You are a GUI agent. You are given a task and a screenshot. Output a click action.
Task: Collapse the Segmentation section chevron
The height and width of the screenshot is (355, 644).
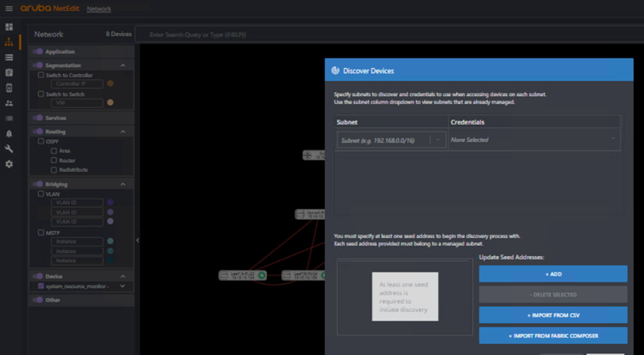123,66
